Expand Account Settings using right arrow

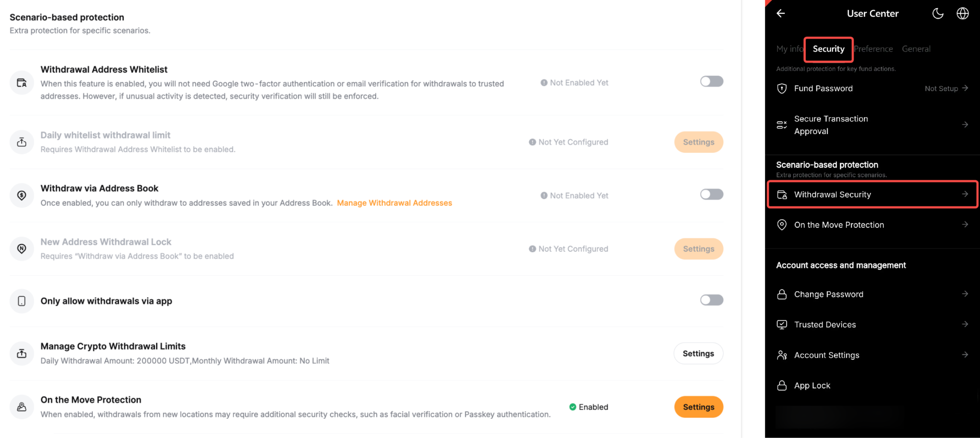click(x=965, y=355)
